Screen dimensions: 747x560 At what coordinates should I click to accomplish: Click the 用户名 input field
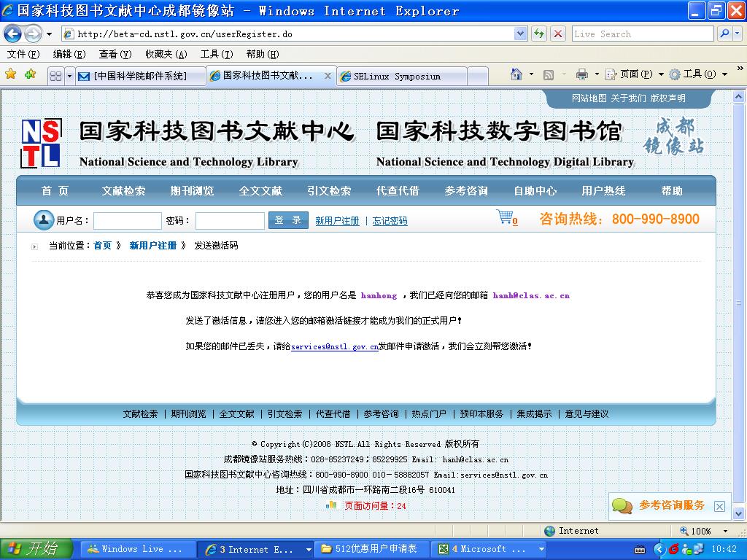pos(128,220)
